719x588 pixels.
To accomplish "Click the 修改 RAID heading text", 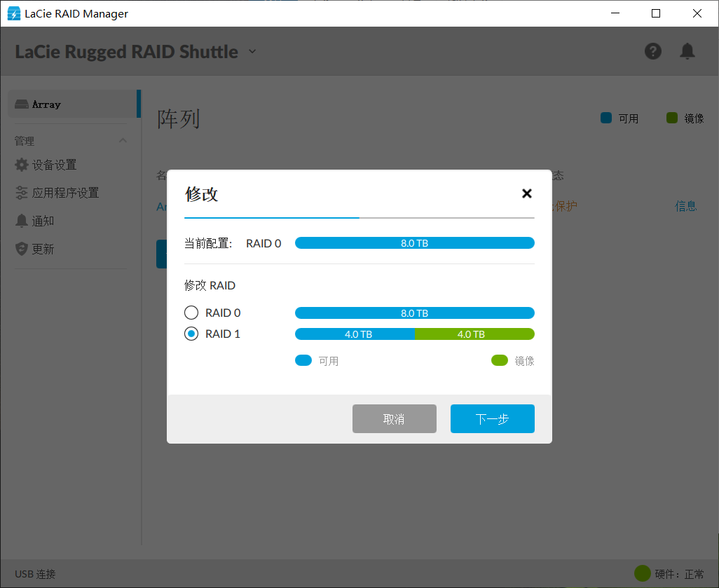I will [210, 285].
